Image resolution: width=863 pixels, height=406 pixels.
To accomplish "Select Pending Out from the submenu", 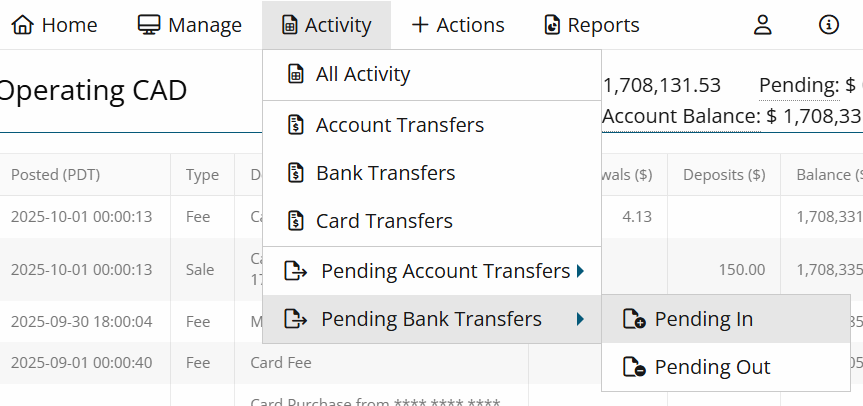I will coord(712,367).
